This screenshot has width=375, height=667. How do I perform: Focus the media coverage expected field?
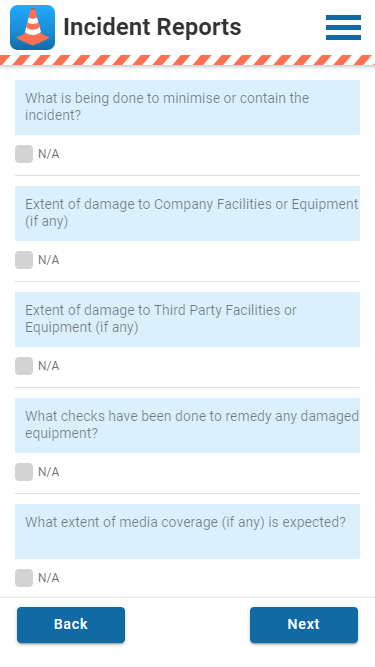click(188, 531)
